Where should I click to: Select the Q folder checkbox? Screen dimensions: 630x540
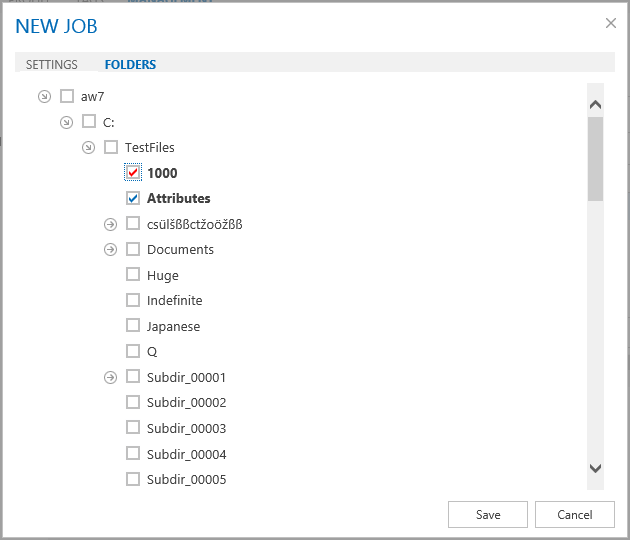pos(133,352)
